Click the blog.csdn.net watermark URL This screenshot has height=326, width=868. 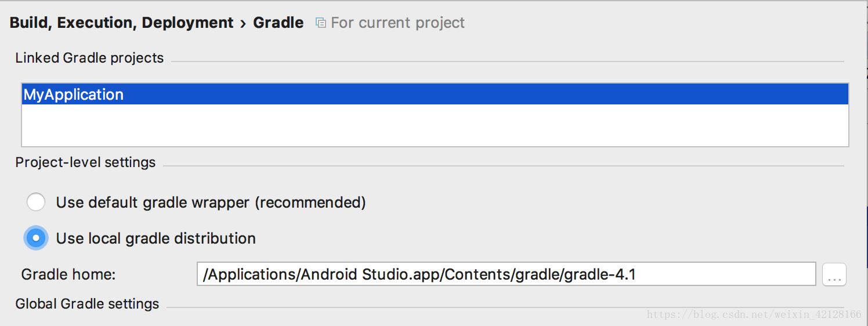(754, 314)
